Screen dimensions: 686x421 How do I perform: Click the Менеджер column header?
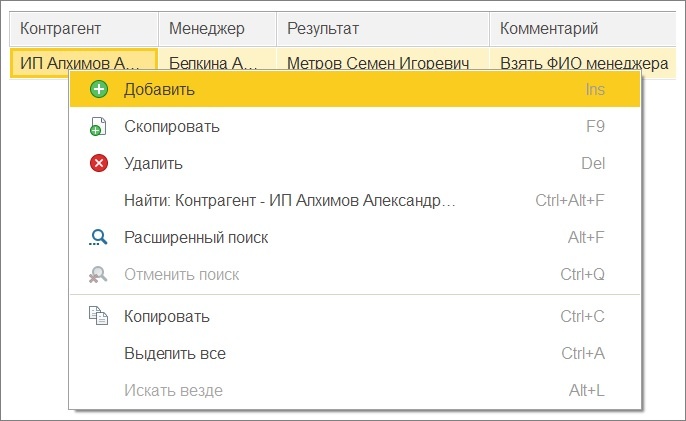(217, 29)
